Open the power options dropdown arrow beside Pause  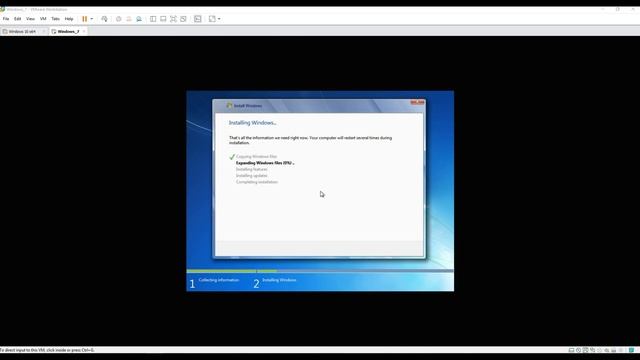point(91,19)
